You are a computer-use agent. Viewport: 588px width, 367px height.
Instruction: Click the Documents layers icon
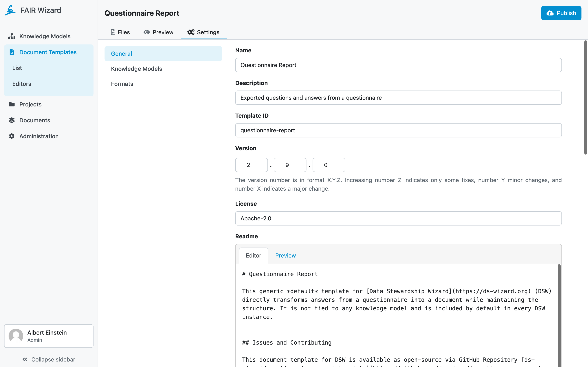12,120
